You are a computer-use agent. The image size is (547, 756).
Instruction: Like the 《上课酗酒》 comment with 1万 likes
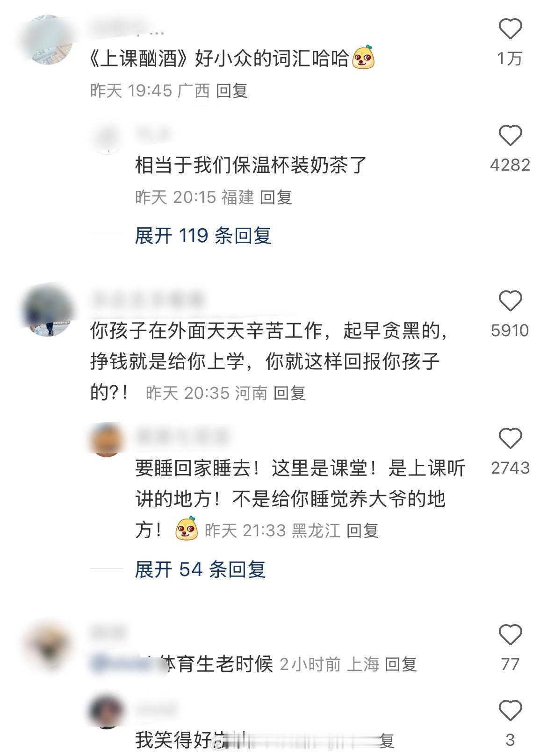tap(510, 29)
